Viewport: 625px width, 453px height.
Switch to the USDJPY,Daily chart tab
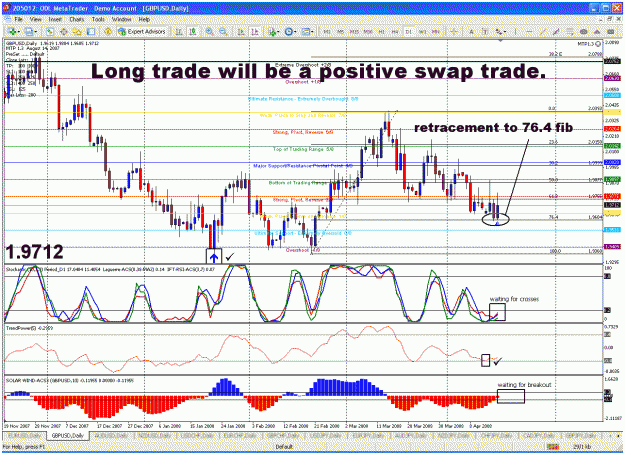coord(325,436)
